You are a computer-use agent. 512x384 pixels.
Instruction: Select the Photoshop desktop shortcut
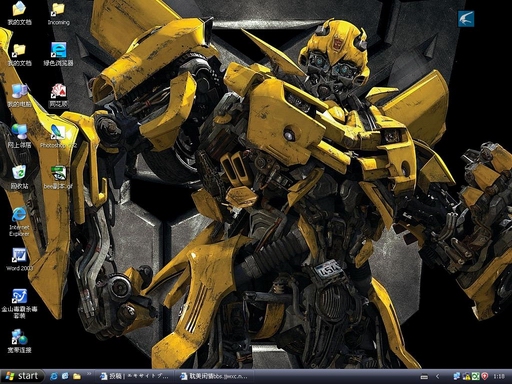tap(58, 136)
